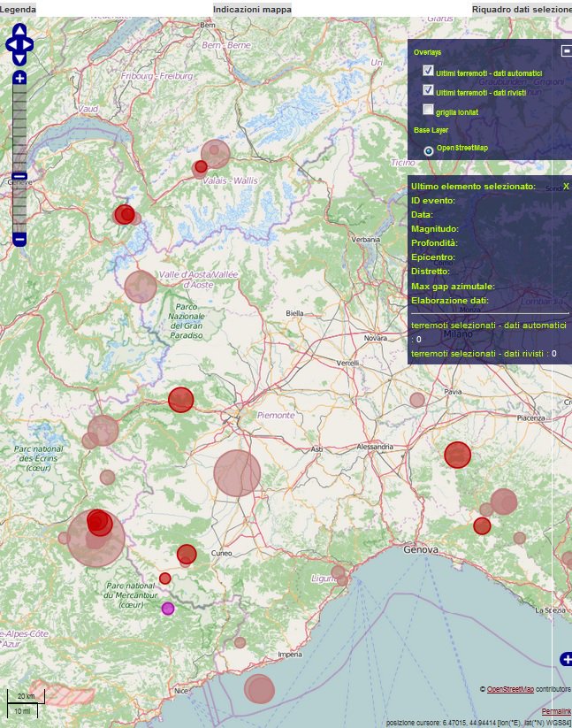572x728 pixels.
Task: Open the OpenStreetMap contributors link
Action: 510,689
